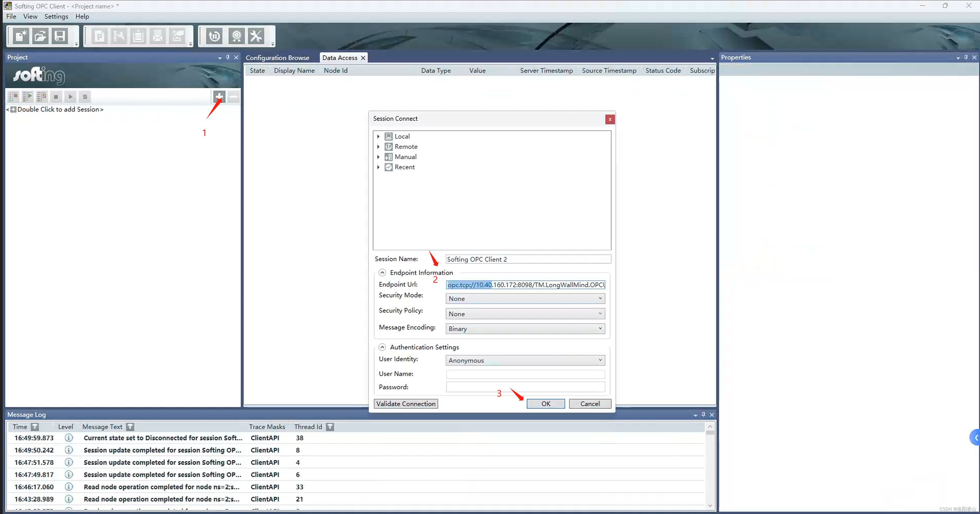The height and width of the screenshot is (514, 980).
Task: Open certificate settings with the badge icon
Action: click(x=237, y=36)
